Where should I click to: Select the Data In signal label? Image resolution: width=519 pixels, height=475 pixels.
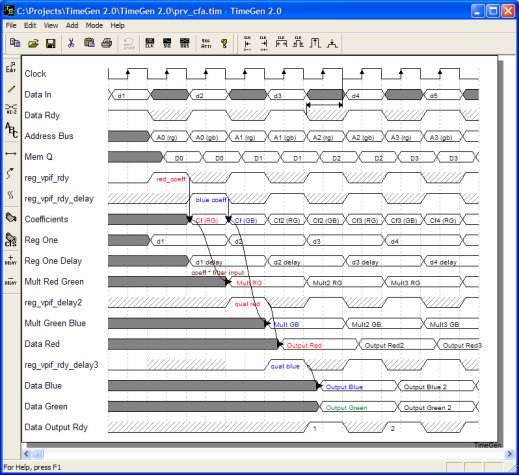(x=38, y=95)
